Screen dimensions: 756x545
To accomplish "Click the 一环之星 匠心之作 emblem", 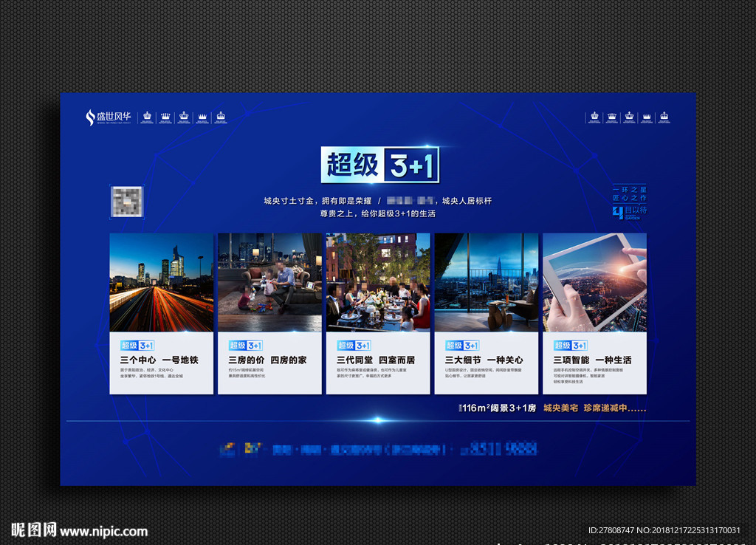I will point(630,194).
